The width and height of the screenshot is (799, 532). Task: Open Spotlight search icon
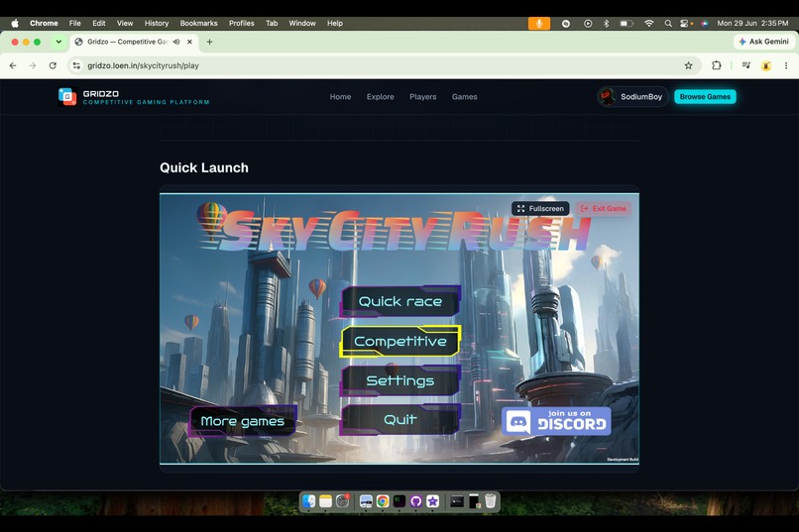pyautogui.click(x=668, y=24)
